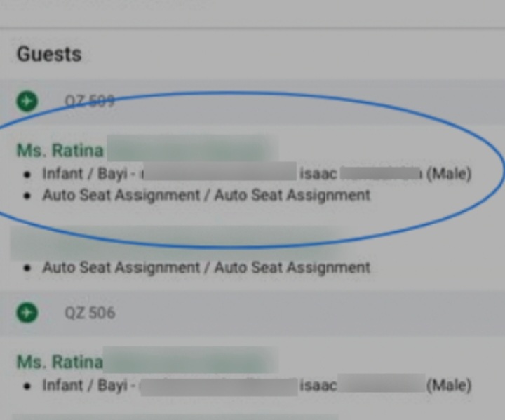Click the green plus icon beside QZ 509
This screenshot has height=420, width=505.
(27, 101)
